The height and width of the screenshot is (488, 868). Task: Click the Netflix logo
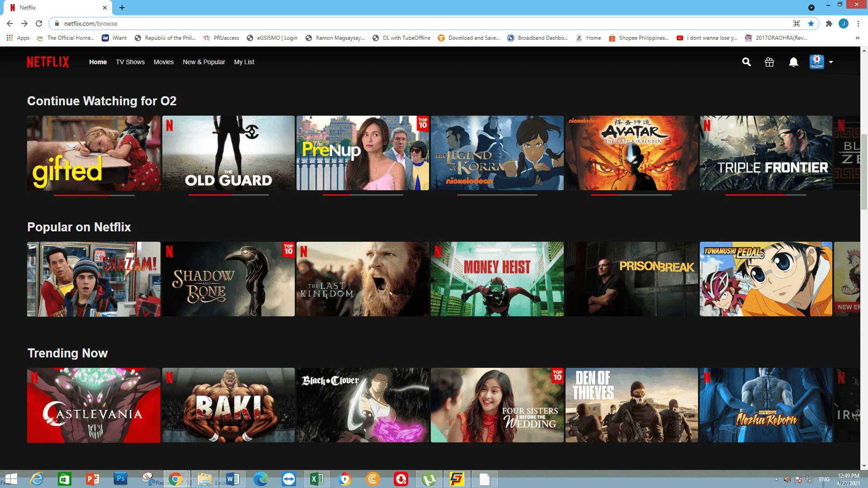click(48, 62)
